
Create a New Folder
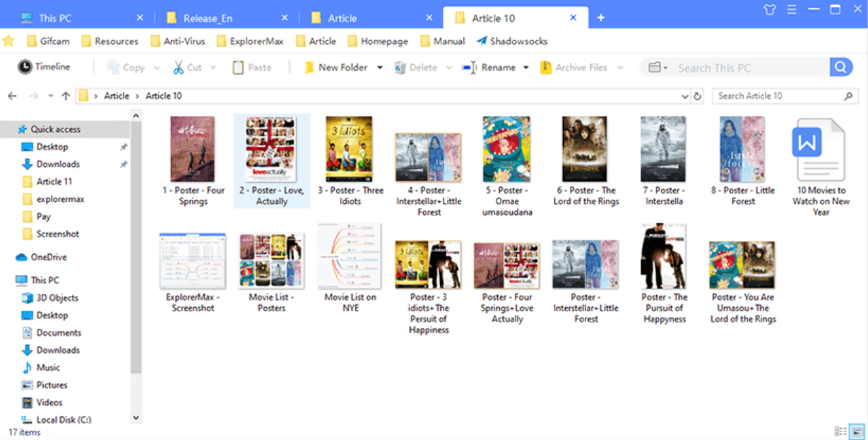tap(336, 67)
